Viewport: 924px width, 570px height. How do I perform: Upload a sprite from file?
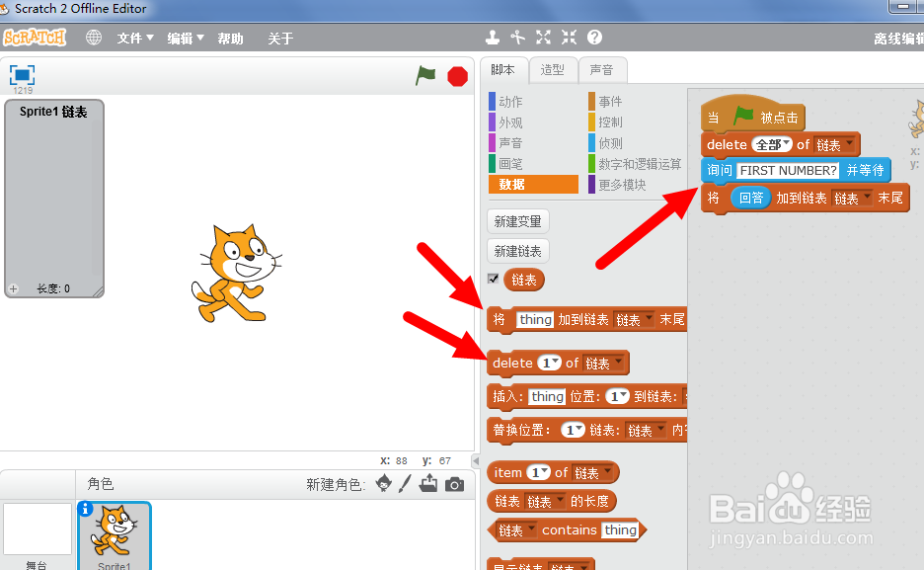[428, 483]
